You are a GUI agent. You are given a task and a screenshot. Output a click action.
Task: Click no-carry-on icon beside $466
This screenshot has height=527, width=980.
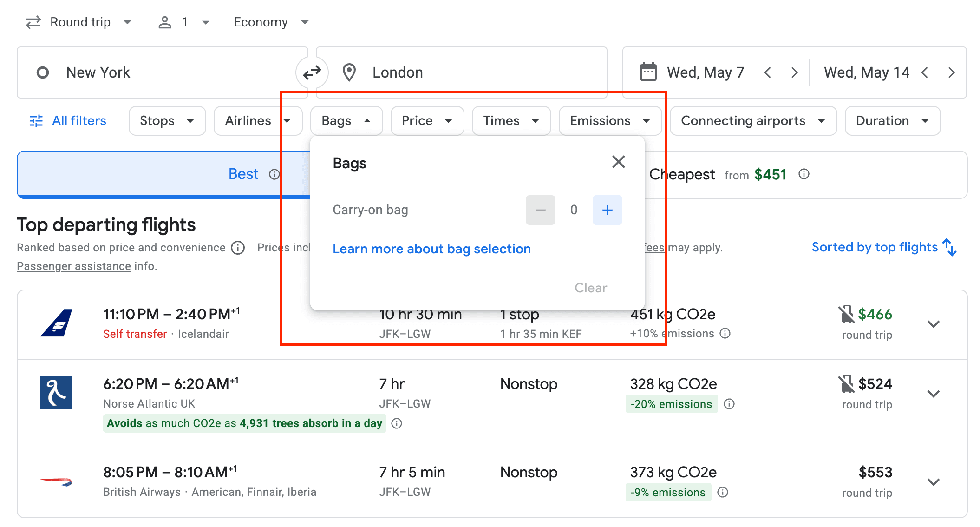[846, 314]
